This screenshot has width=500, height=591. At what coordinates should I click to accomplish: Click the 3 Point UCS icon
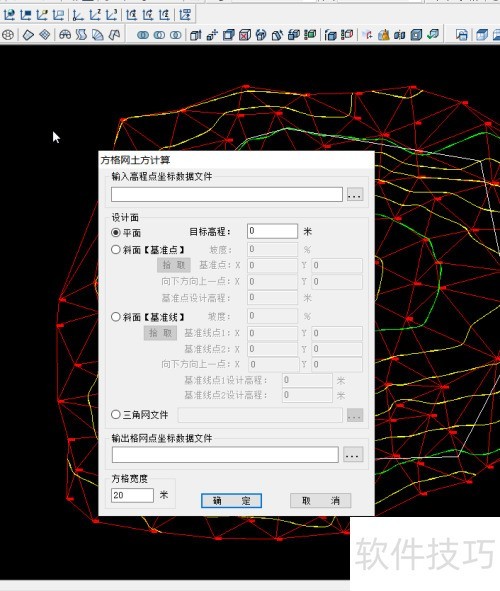pyautogui.click(x=112, y=15)
